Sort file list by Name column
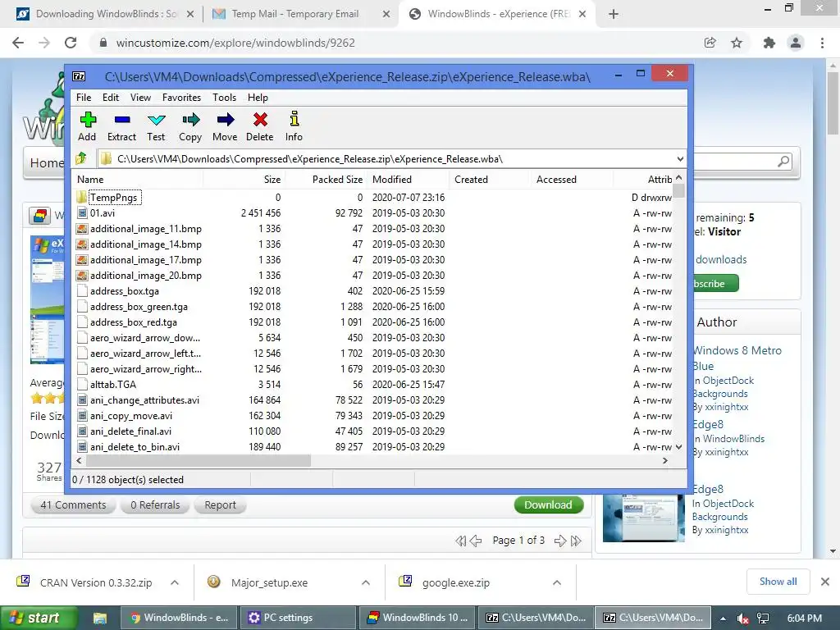 point(137,180)
